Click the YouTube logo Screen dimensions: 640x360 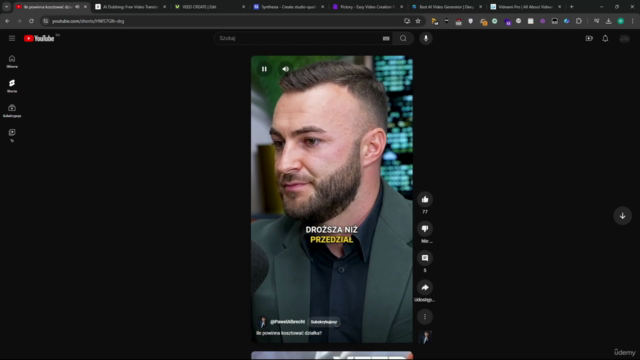pos(39,38)
